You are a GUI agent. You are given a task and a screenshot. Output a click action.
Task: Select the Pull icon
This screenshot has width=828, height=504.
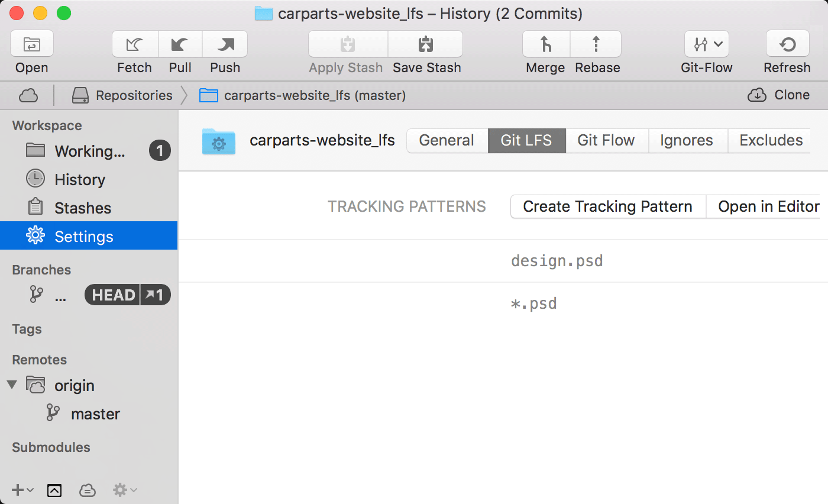point(180,44)
